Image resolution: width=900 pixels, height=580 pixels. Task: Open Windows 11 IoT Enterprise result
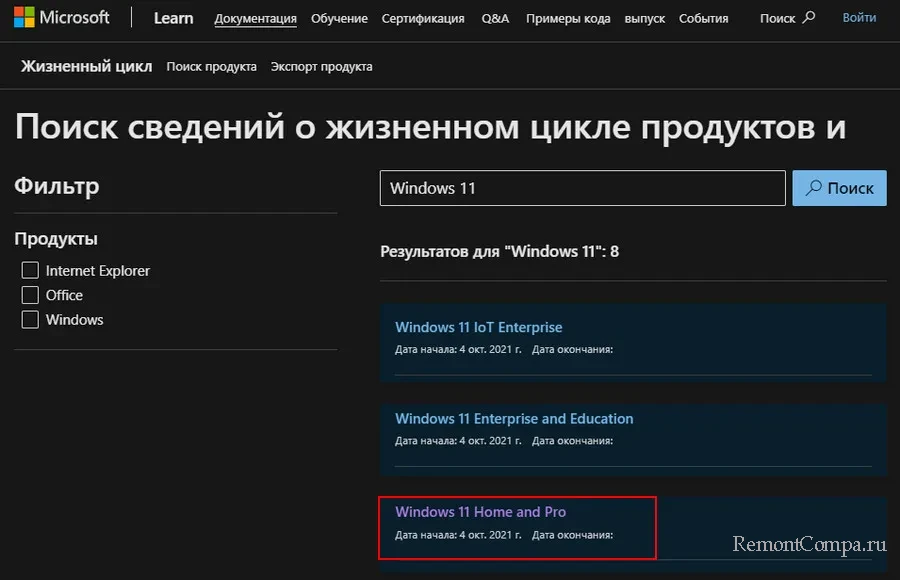[478, 327]
